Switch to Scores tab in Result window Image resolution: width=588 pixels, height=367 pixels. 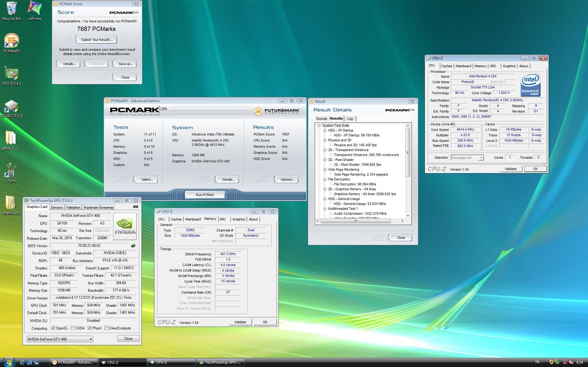(x=322, y=119)
